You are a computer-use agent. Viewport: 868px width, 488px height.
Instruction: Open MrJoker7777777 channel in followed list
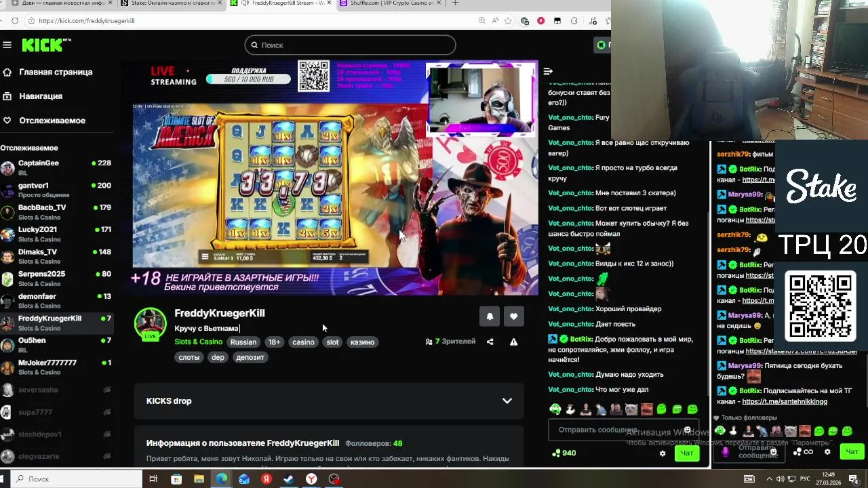57,367
